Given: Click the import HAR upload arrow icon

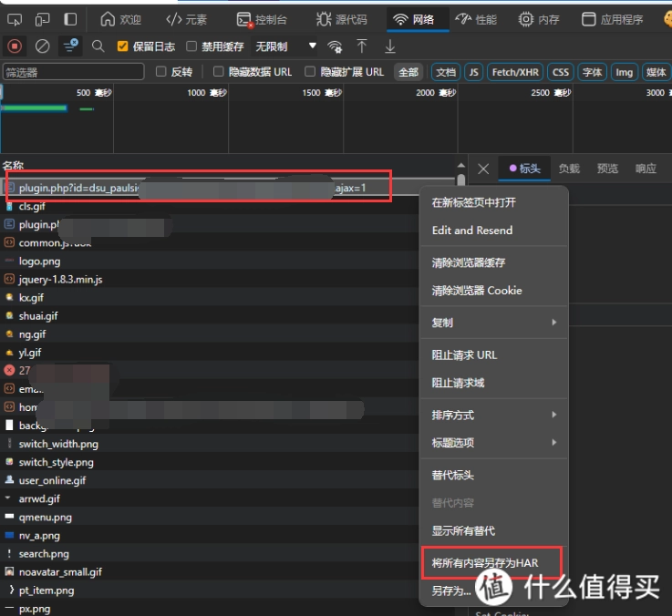Looking at the screenshot, I should (x=362, y=46).
